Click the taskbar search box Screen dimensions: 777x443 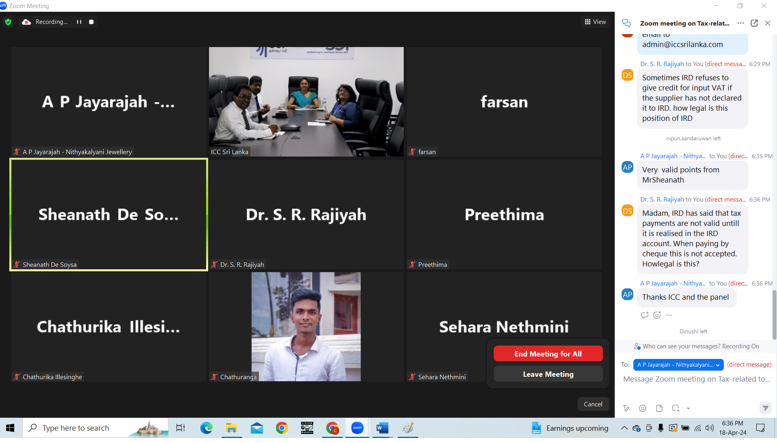point(96,428)
